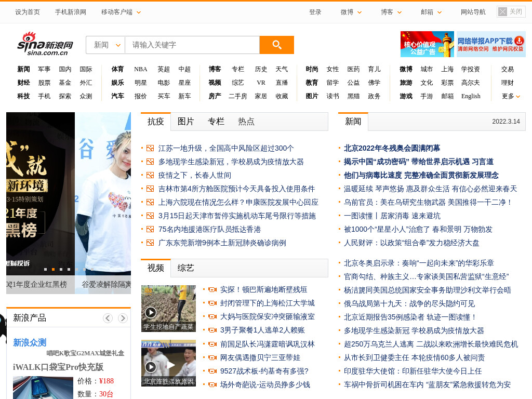The height and width of the screenshot is (399, 532).
Task: Click video icon beside 场外奇葩说-运动员挣多少钱
Action: click(x=212, y=385)
